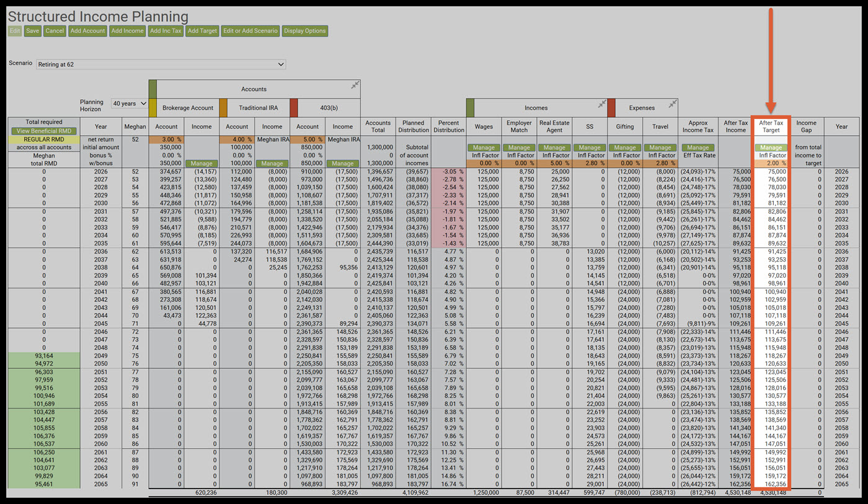Viewport: 868px width, 504px height.
Task: Click Manage under the Wages column
Action: pos(484,148)
